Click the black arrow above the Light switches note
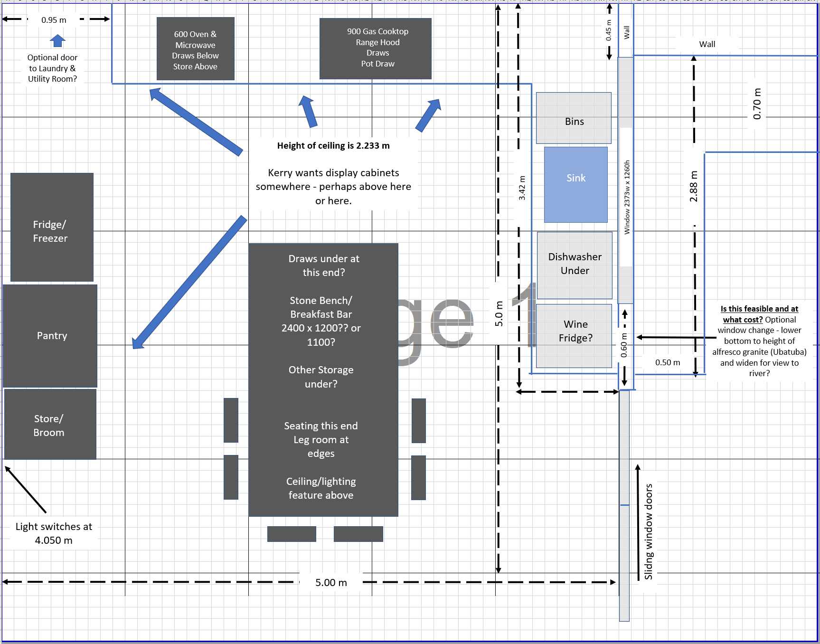 pos(26,489)
